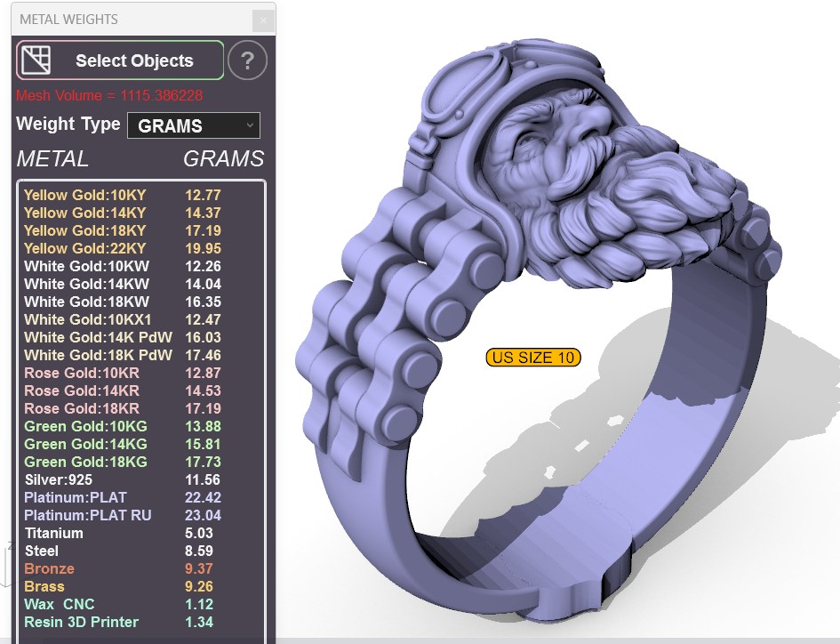840x644 pixels.
Task: Close the Metal Weights panel
Action: coord(263,21)
